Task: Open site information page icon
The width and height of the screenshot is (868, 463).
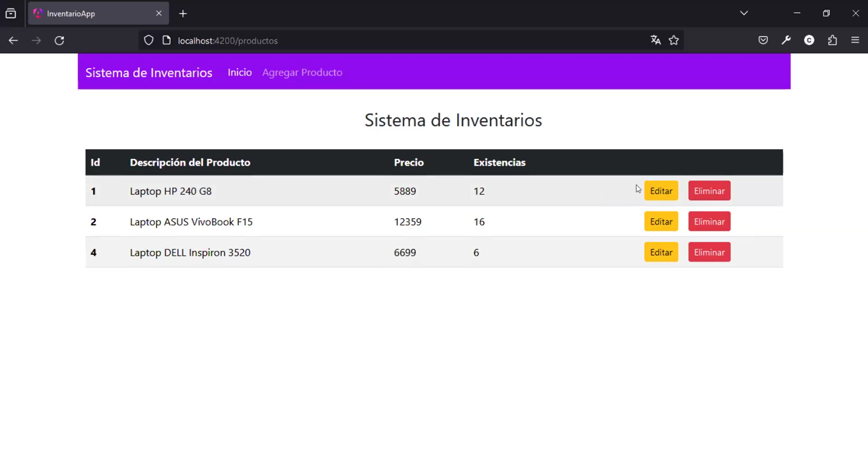Action: pyautogui.click(x=167, y=40)
